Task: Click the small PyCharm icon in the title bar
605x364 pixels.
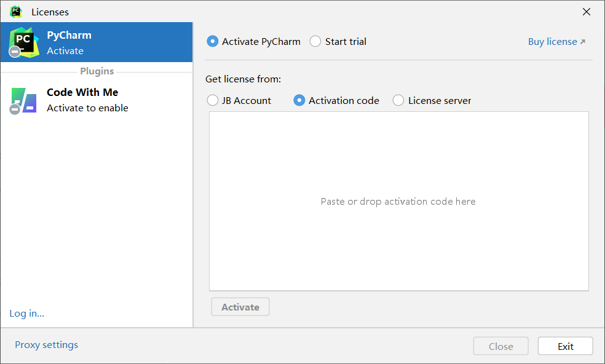Action: [16, 12]
